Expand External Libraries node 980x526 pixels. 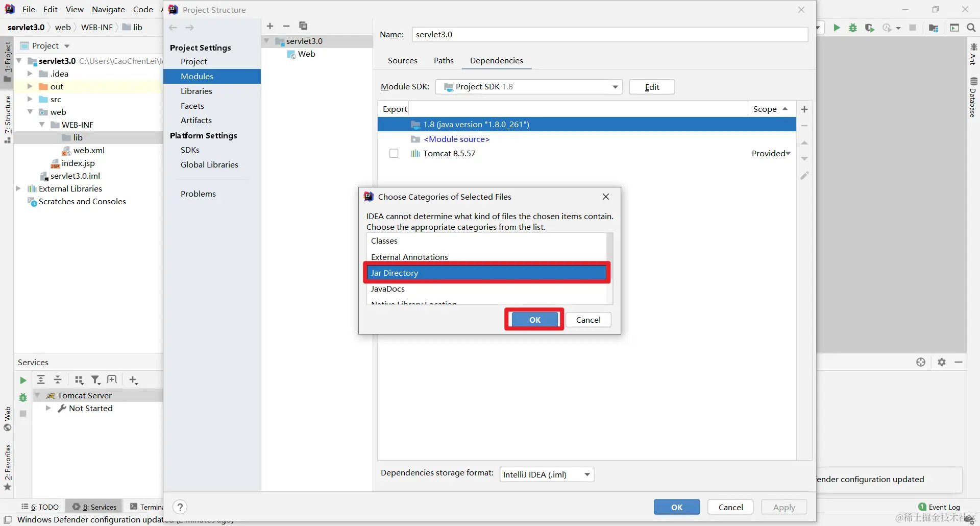[x=18, y=188]
